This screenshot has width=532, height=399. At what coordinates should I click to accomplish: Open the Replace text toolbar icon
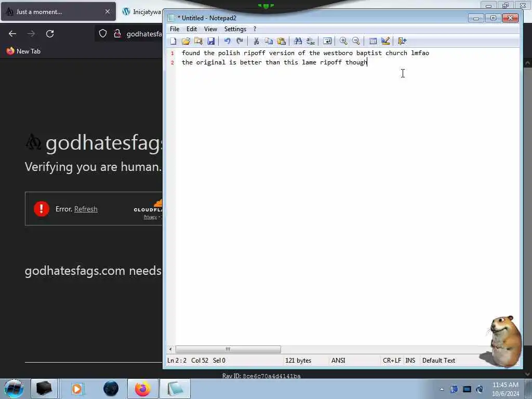[311, 41]
